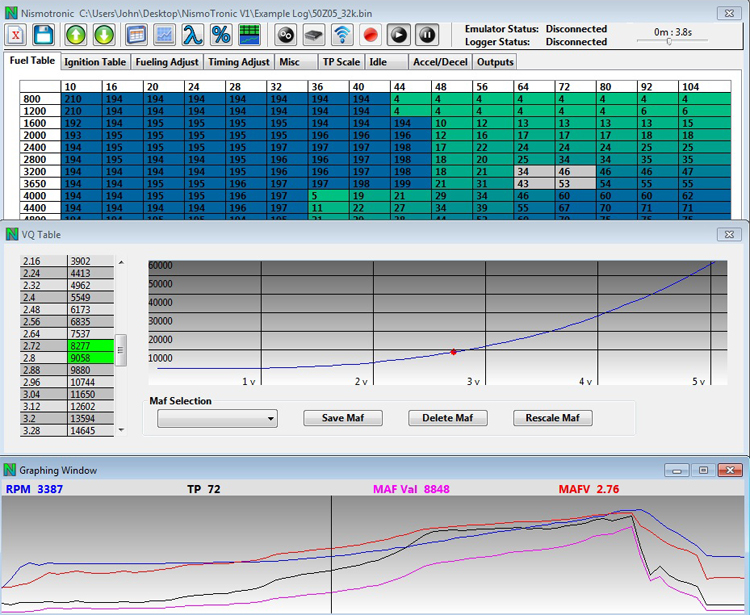Click the Save Maf button

click(x=342, y=418)
